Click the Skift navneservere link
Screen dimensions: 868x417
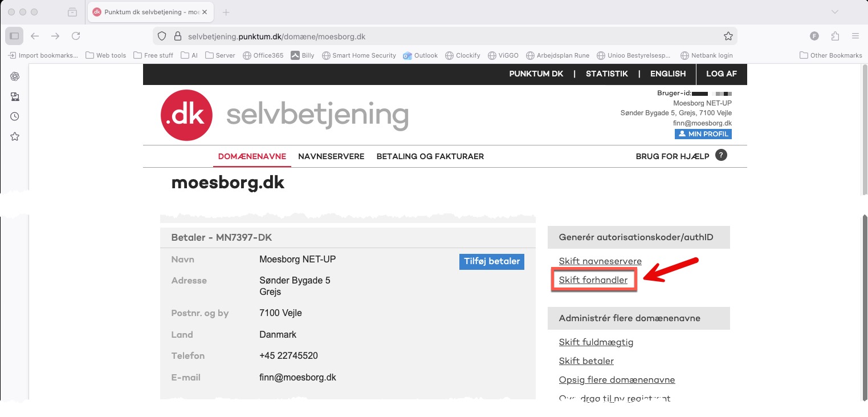(x=600, y=261)
